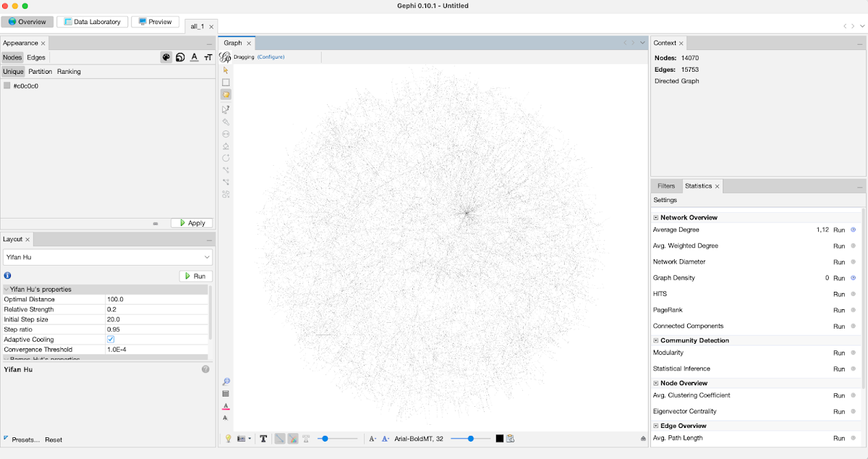Toggle node labels with the T icon
868x459 pixels.
click(x=264, y=438)
